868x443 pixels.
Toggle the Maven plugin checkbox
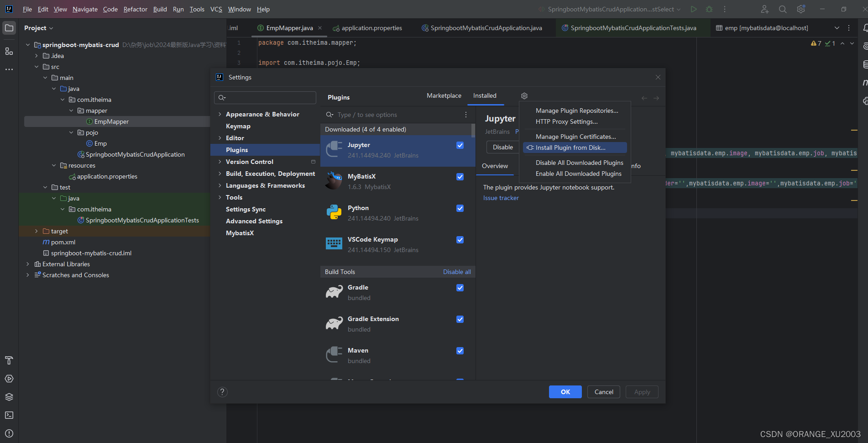pos(460,351)
